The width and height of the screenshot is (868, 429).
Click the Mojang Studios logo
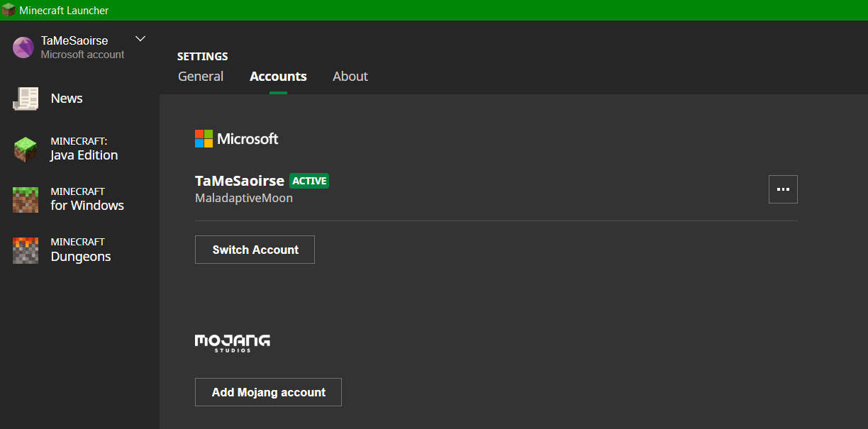(233, 343)
